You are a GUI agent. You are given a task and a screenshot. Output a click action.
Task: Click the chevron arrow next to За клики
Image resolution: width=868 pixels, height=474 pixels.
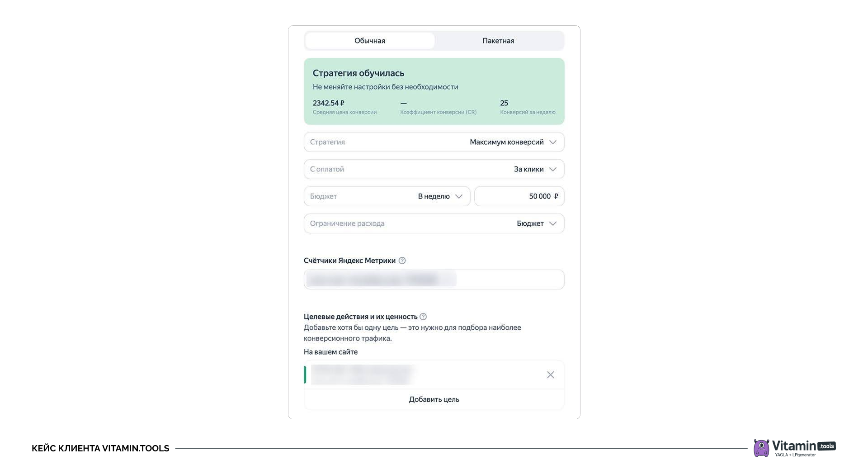coord(552,169)
